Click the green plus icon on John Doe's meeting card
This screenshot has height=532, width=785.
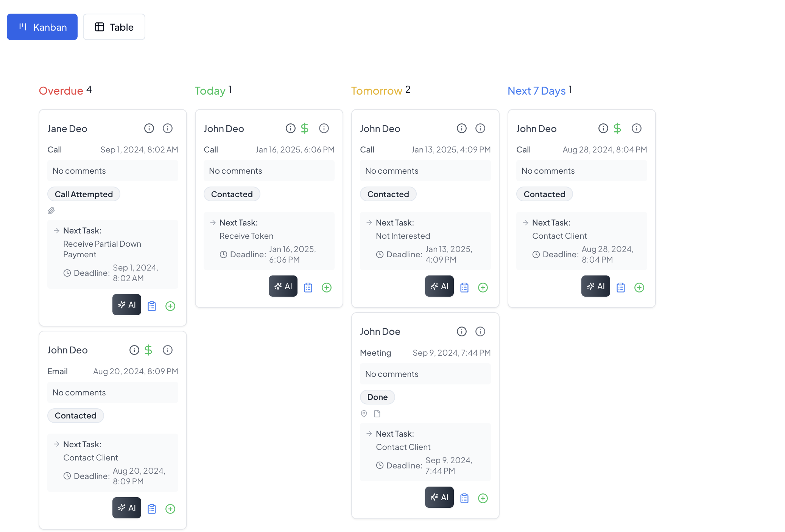[483, 498]
